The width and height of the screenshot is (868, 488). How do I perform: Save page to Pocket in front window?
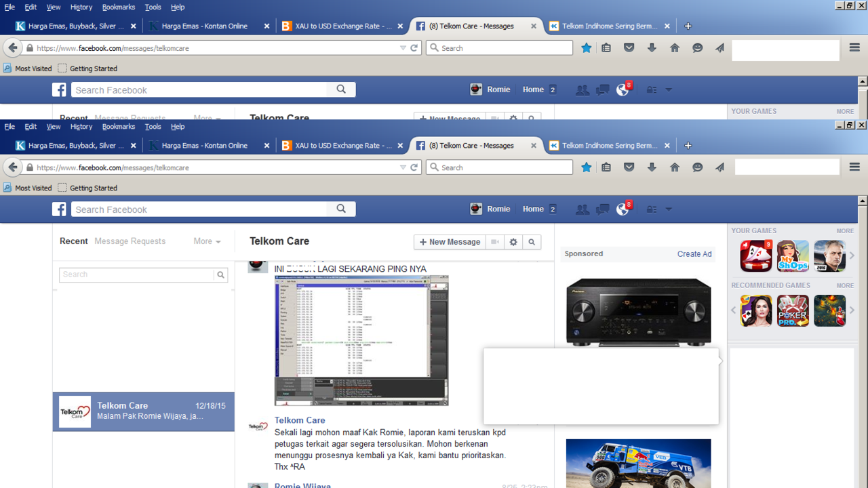629,167
